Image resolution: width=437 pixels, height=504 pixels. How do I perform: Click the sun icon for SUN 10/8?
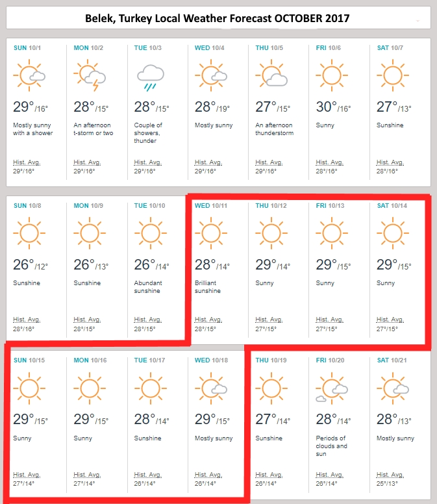[x=29, y=233]
